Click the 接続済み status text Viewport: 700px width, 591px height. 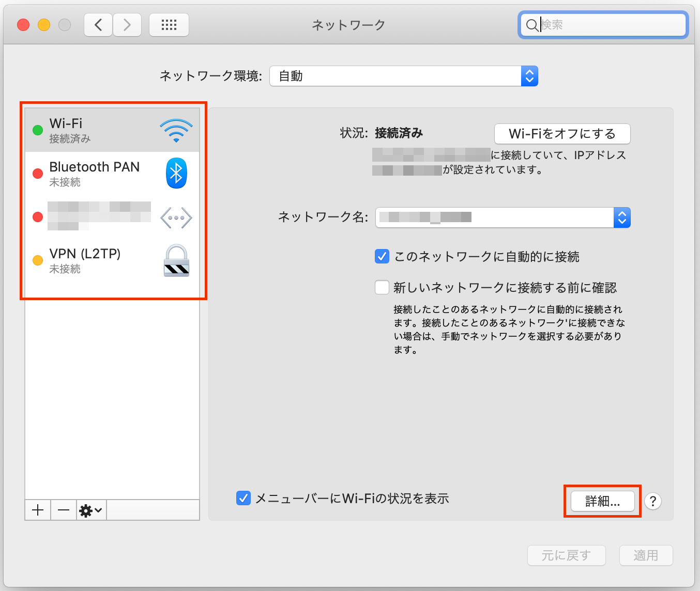point(399,133)
